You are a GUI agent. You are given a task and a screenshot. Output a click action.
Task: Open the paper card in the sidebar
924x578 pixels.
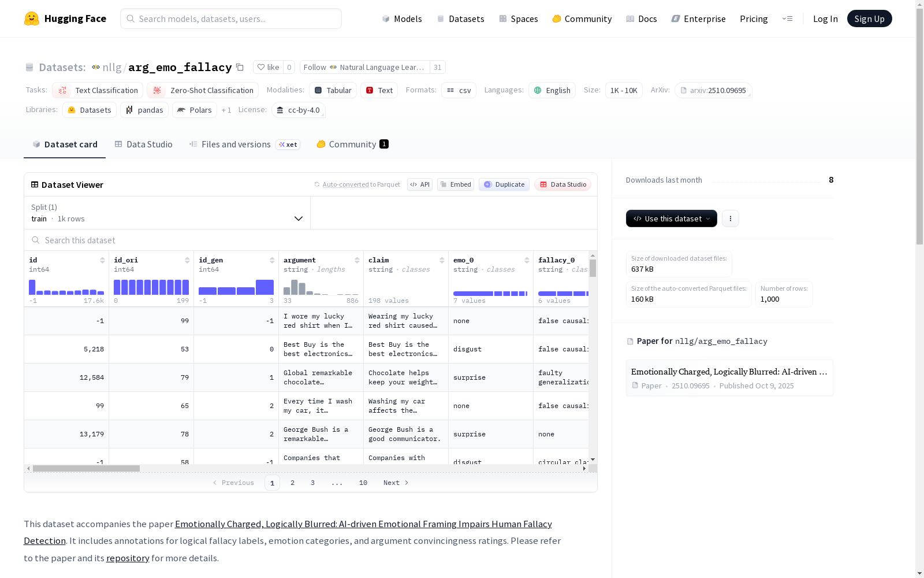coord(729,378)
